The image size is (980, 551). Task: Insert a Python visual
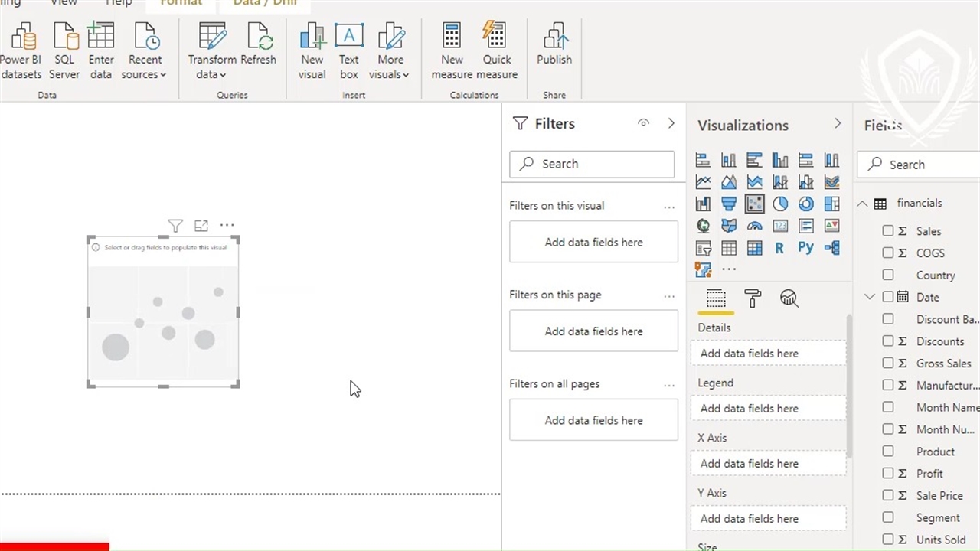click(805, 248)
